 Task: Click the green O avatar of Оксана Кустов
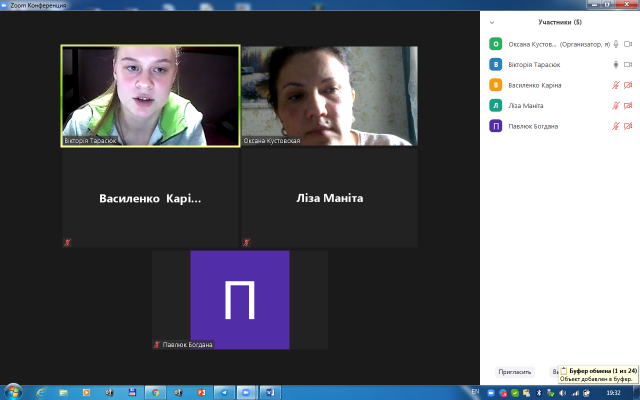[496, 44]
